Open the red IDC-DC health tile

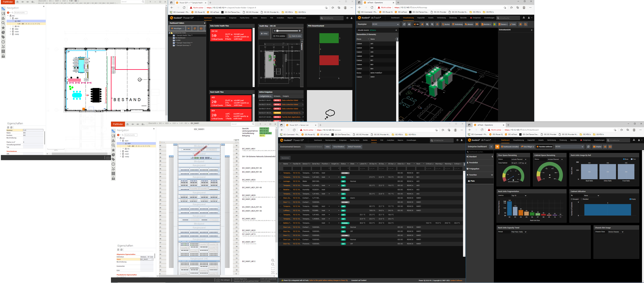pyautogui.click(x=231, y=35)
